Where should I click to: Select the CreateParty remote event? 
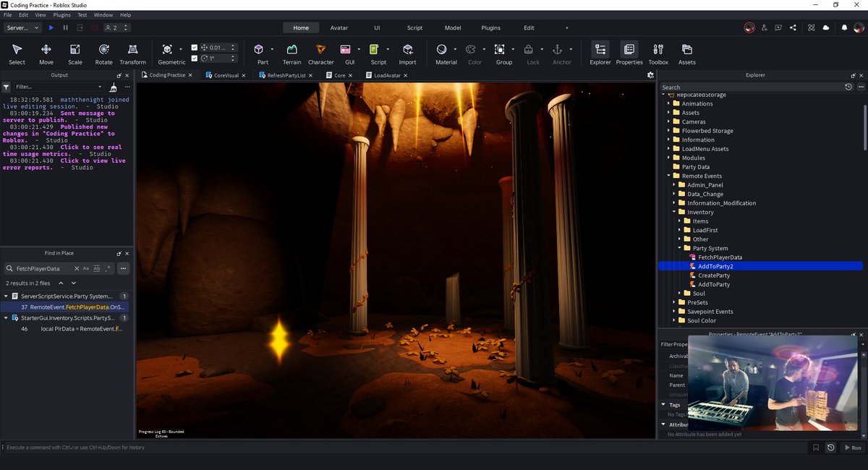(x=713, y=275)
